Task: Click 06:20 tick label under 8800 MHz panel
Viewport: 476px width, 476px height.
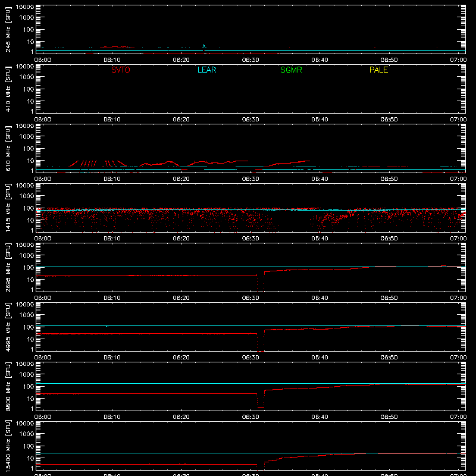Action: pyautogui.click(x=181, y=417)
